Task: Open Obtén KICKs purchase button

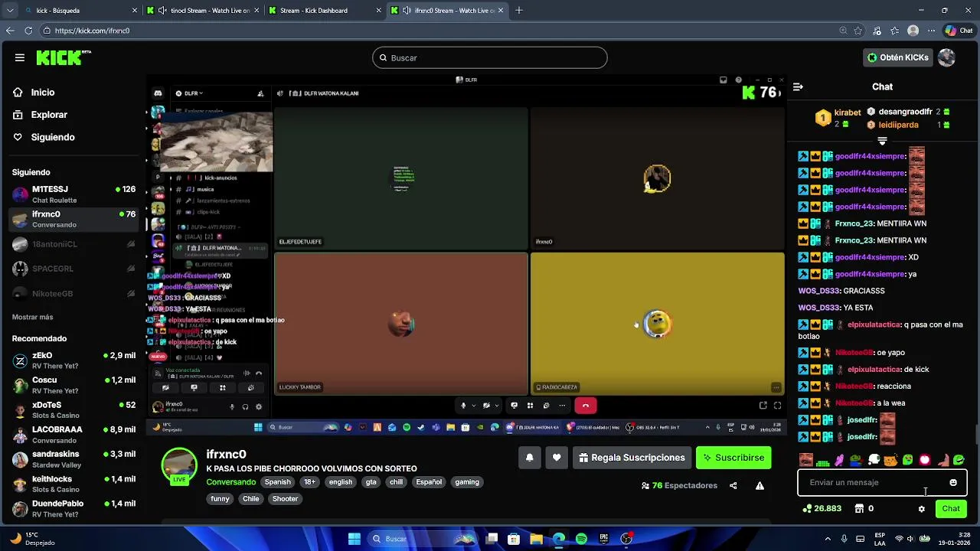Action: click(x=897, y=57)
